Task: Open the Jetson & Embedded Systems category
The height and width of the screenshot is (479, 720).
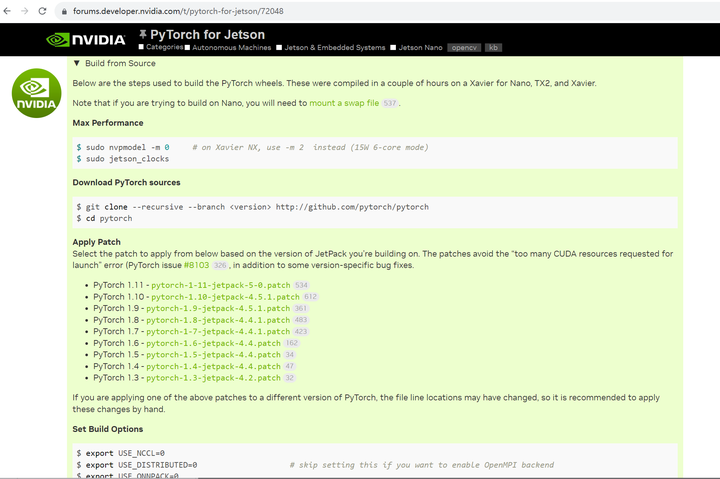Action: (x=331, y=47)
